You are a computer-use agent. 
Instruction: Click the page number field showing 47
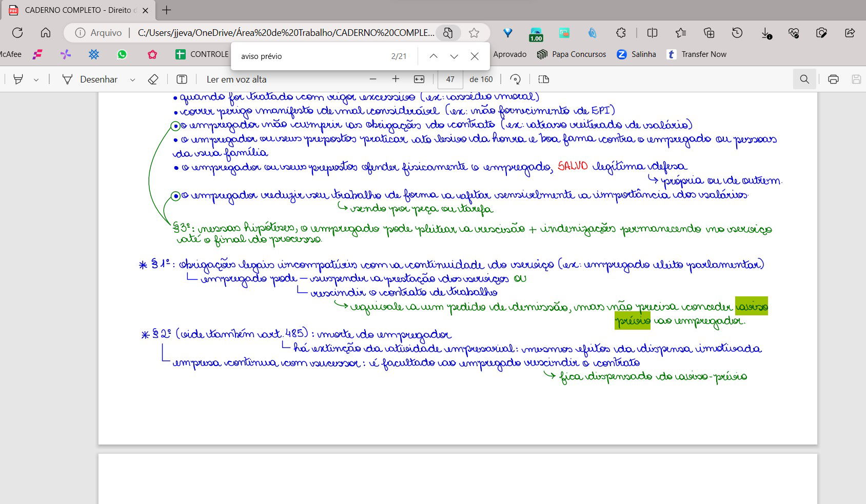click(450, 79)
